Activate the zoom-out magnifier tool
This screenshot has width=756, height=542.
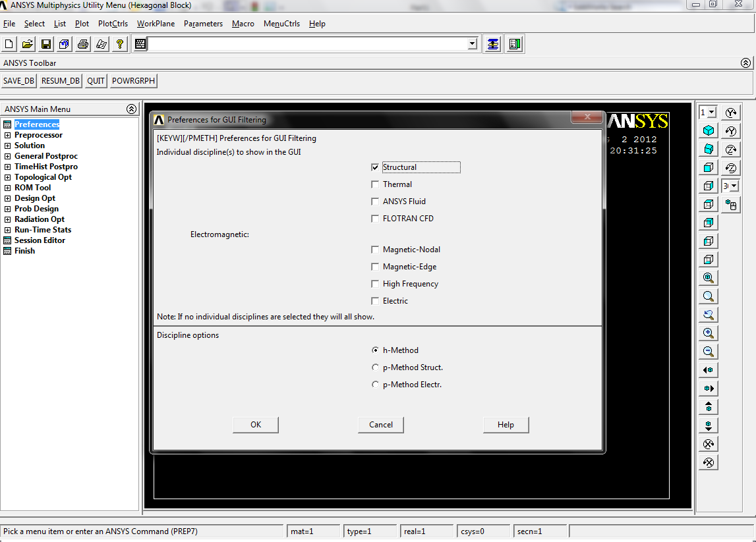click(708, 351)
